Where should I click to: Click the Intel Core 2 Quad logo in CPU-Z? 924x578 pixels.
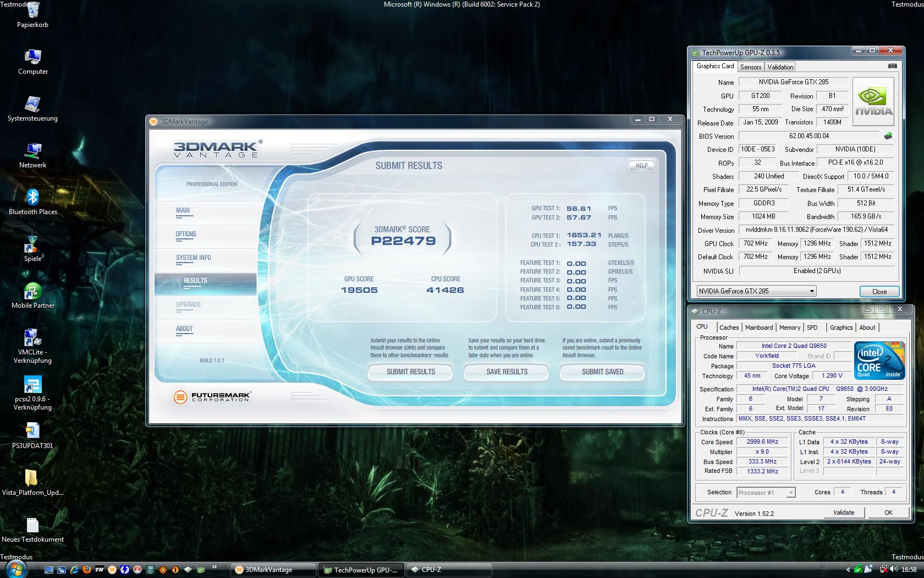point(879,361)
